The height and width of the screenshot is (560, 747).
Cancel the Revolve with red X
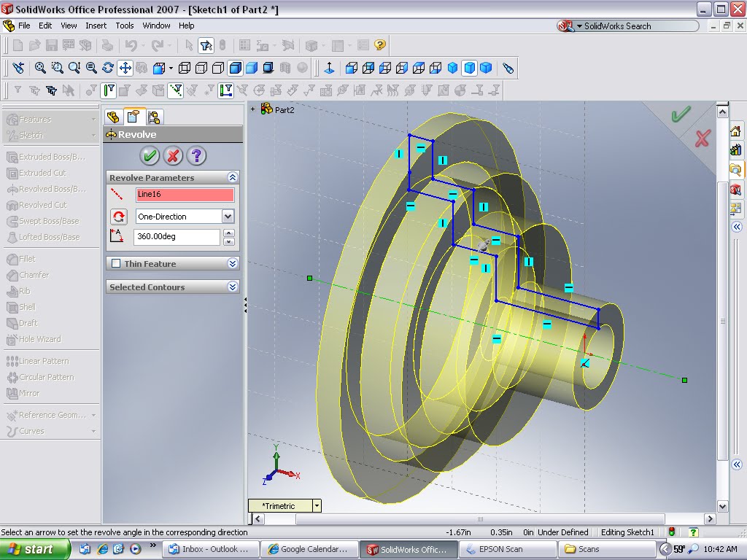173,156
